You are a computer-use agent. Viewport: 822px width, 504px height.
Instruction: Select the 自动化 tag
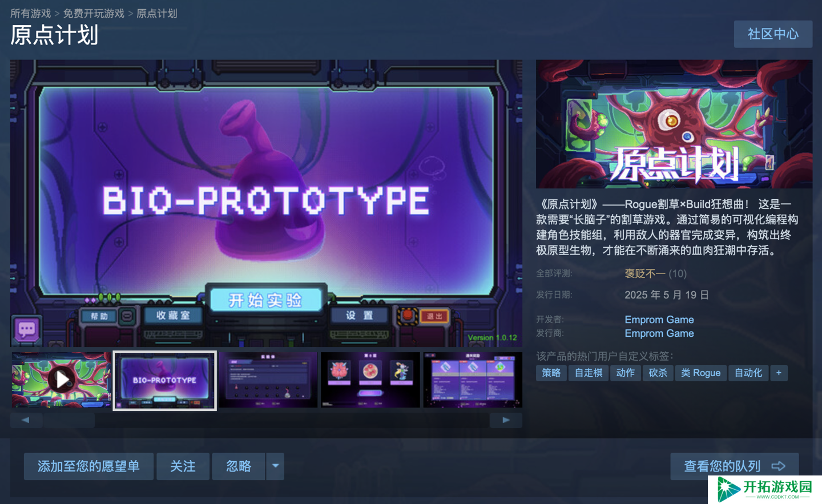(x=748, y=373)
